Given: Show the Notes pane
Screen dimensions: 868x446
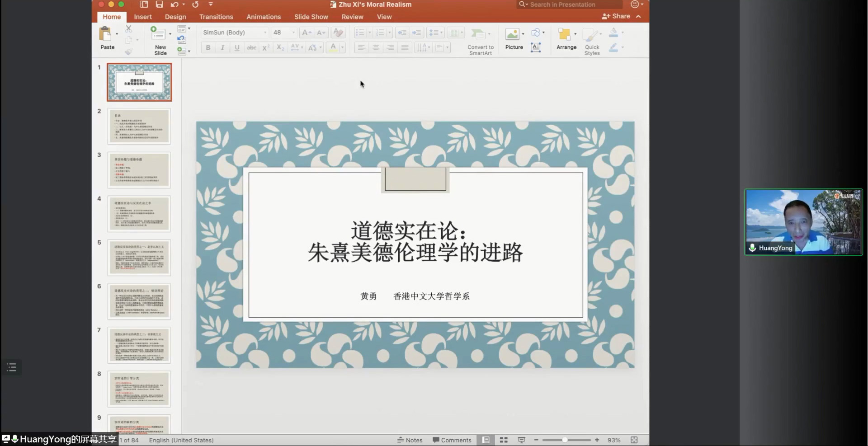Looking at the screenshot, I should click(410, 440).
